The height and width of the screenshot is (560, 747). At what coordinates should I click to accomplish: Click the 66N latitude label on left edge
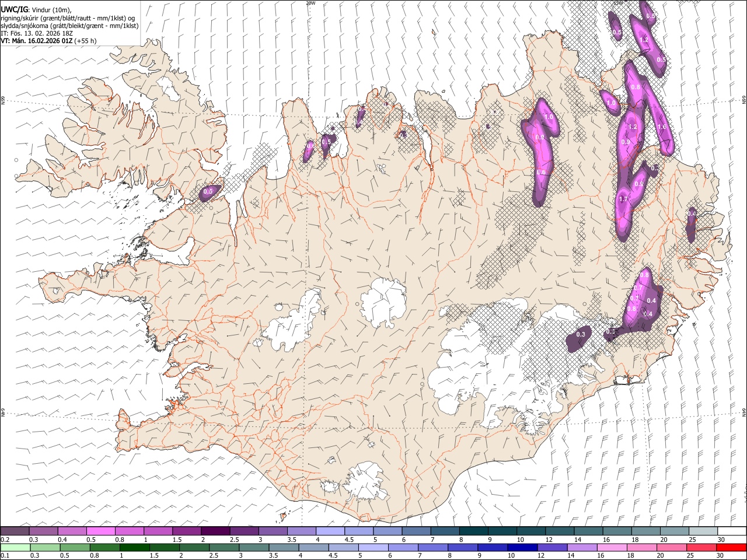click(3, 100)
